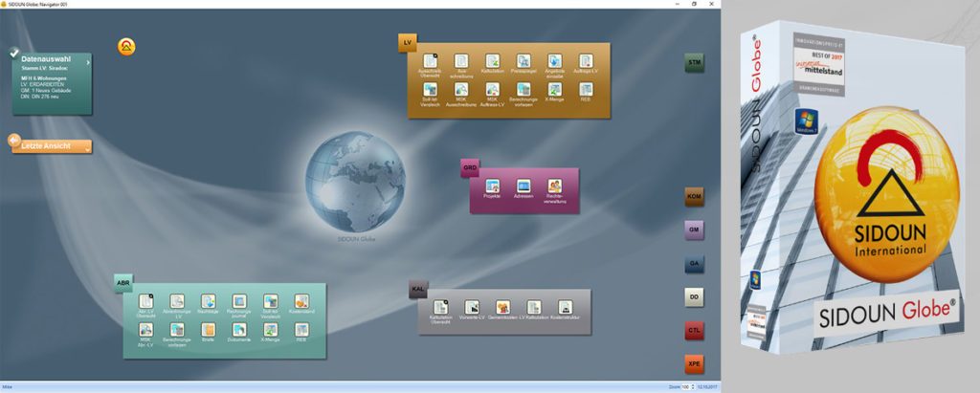Open the Kalkulation icon in LV panel

pos(492,62)
